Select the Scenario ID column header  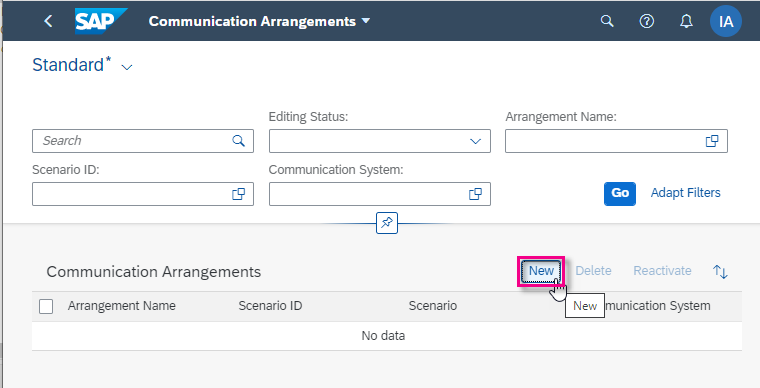coord(270,306)
